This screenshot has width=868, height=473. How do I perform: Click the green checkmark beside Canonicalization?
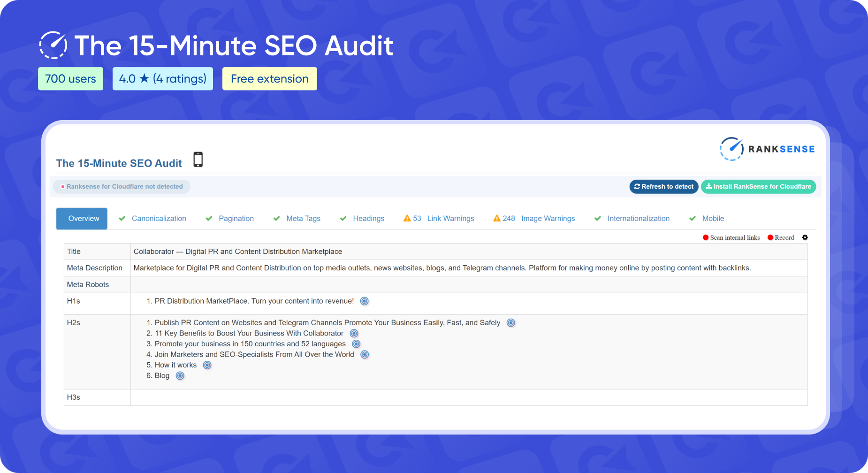click(x=122, y=218)
